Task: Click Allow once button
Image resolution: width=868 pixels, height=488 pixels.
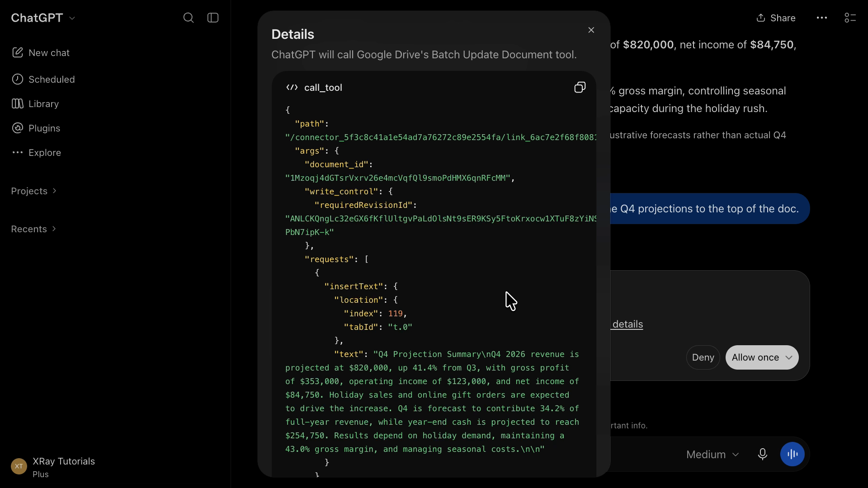Action: 755,357
